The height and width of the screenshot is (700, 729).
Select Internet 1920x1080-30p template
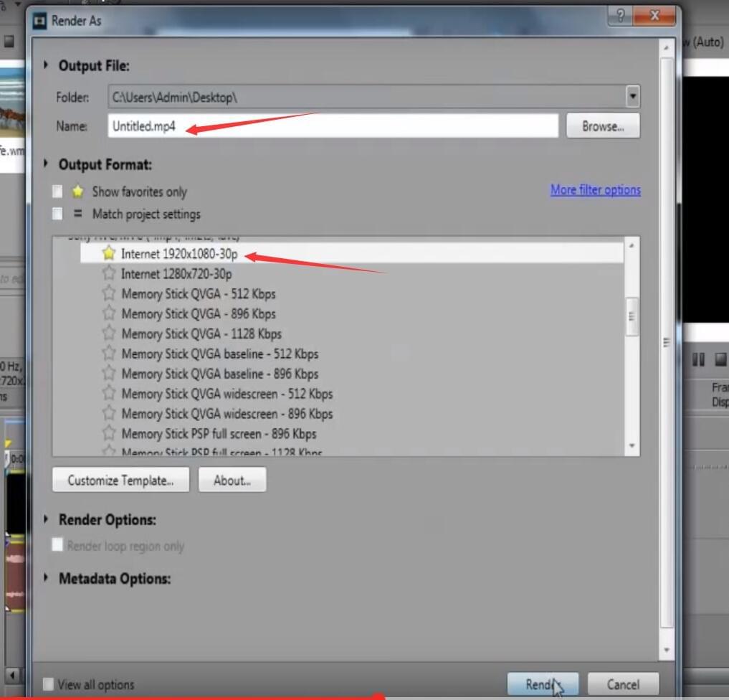(352, 253)
